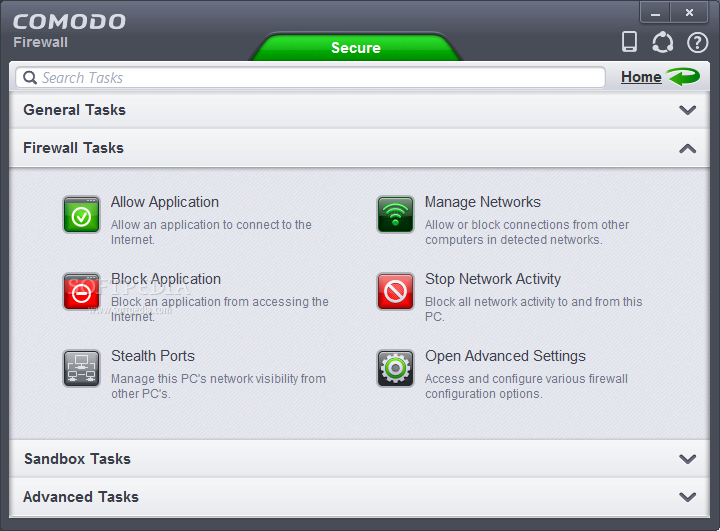This screenshot has width=720, height=531.
Task: Open the Advanced Settings gear icon
Action: tap(395, 368)
